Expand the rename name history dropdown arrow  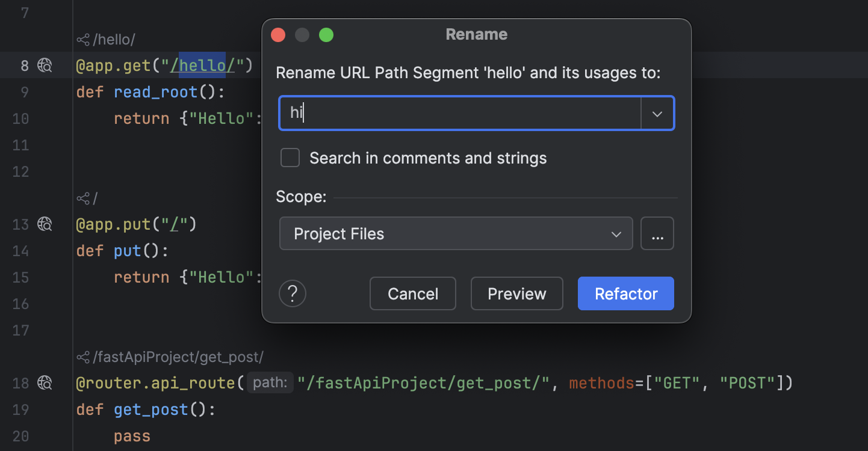tap(657, 112)
